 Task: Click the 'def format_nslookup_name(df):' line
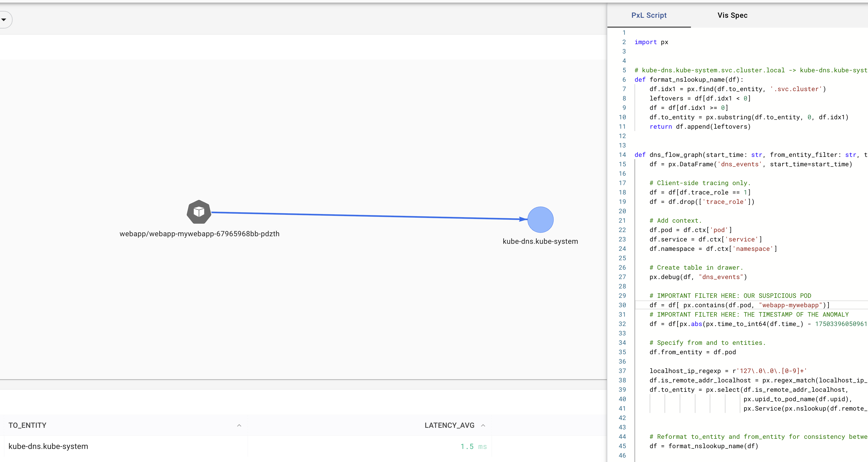[689, 80]
